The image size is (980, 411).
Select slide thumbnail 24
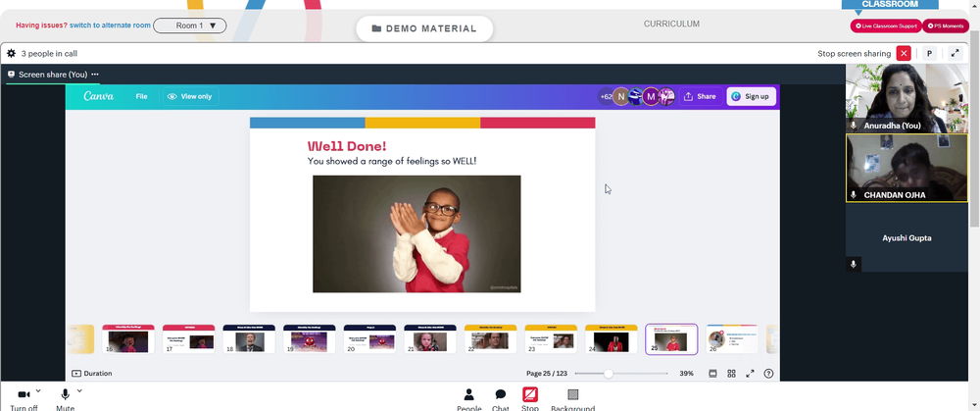pyautogui.click(x=612, y=339)
